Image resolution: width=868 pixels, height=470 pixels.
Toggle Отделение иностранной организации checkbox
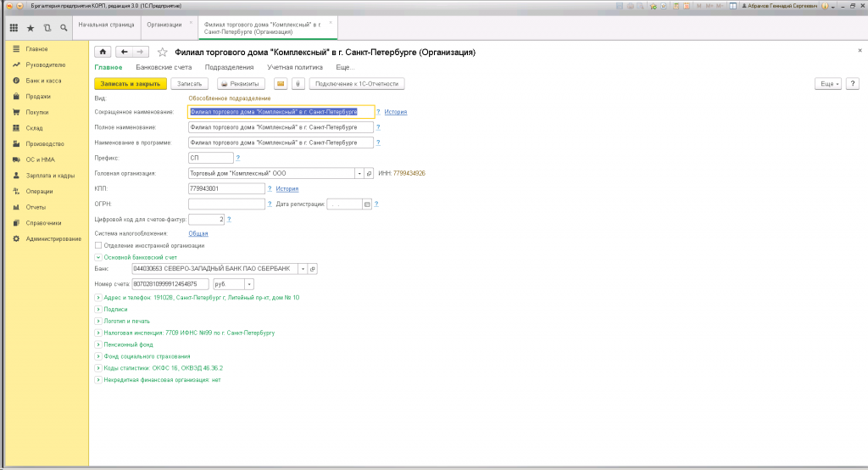pos(99,245)
